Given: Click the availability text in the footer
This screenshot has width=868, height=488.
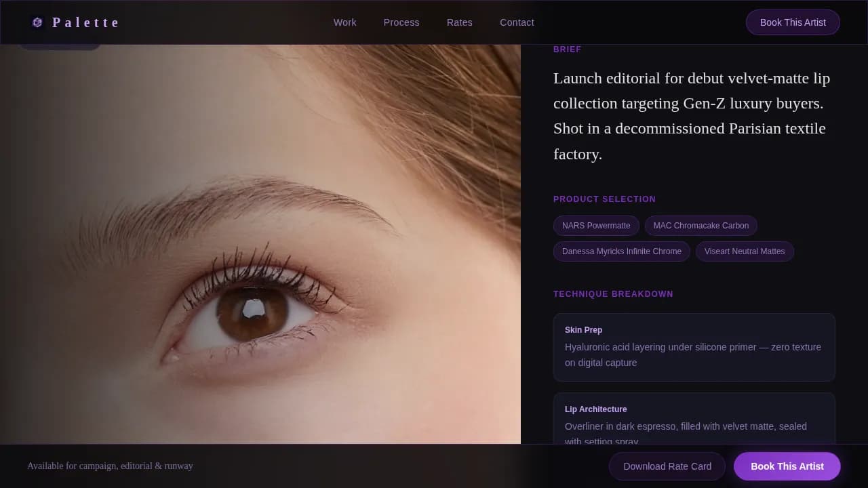Looking at the screenshot, I should pos(110,466).
